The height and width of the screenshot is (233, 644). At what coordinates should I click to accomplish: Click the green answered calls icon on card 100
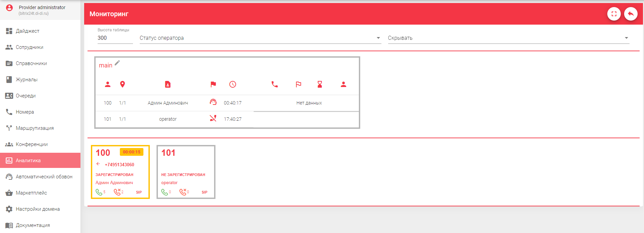coord(99,192)
